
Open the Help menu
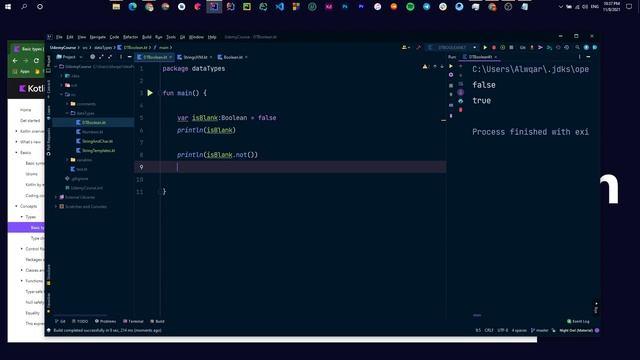coord(212,37)
